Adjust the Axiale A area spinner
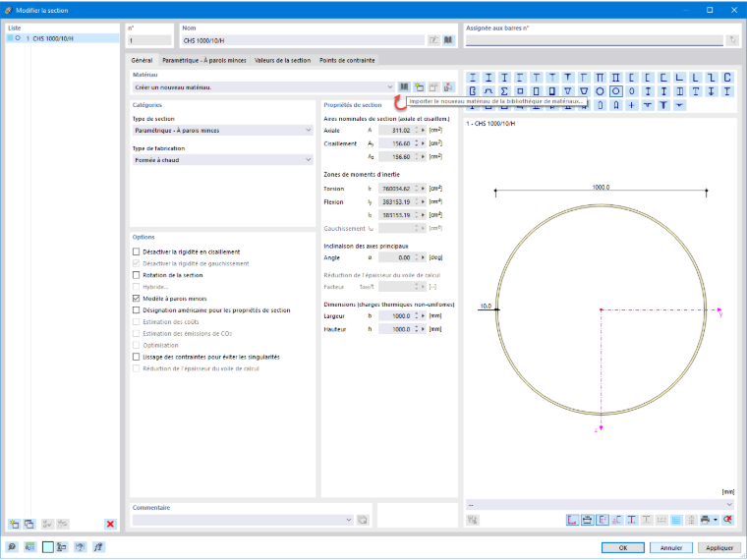 pyautogui.click(x=417, y=130)
